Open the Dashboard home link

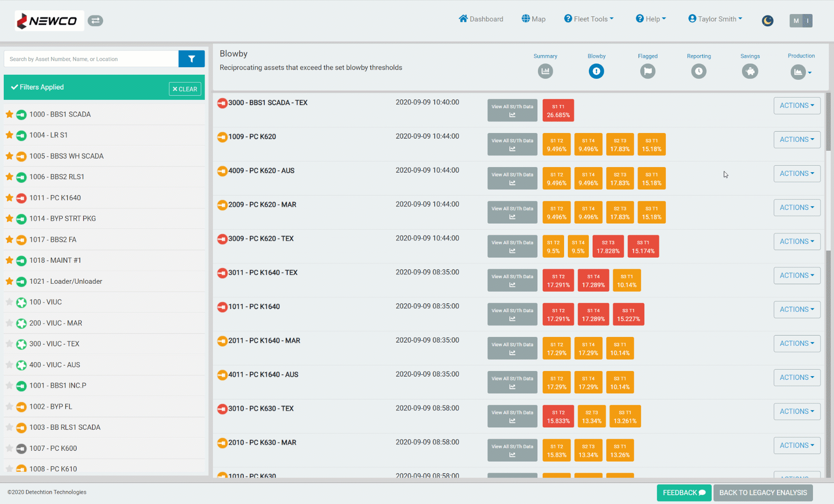[x=481, y=19]
